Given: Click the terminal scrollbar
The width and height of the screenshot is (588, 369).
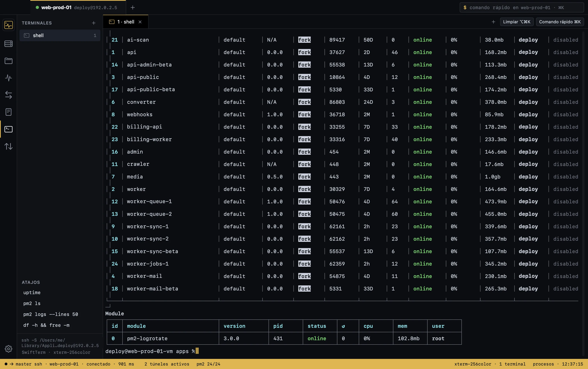Looking at the screenshot, I should (x=583, y=194).
